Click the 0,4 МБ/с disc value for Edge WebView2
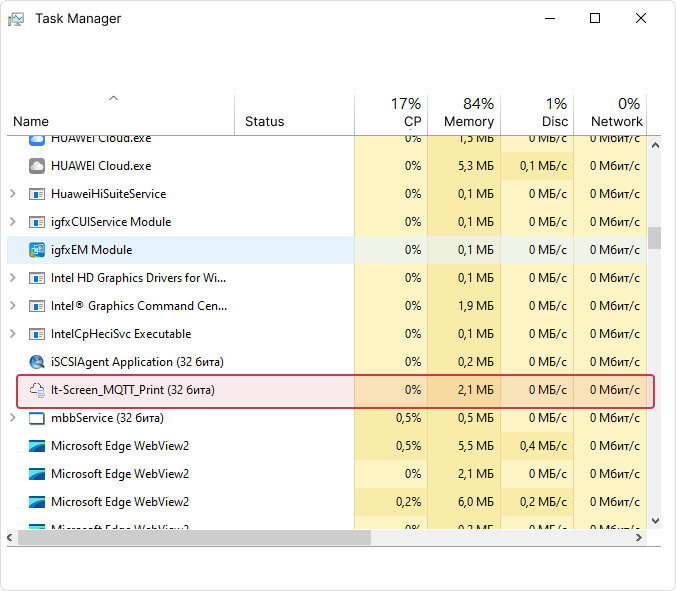Screen dimensions: 676x591 (543, 446)
